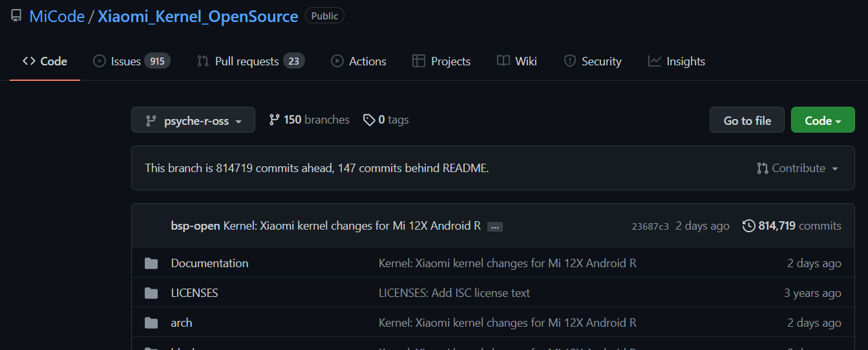Viewport: 868px width, 350px height.
Task: Click the repository book icon beside MiCode
Action: [x=16, y=16]
